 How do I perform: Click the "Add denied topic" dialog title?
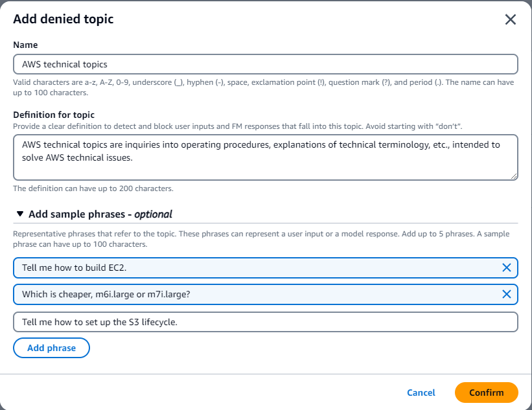point(64,19)
